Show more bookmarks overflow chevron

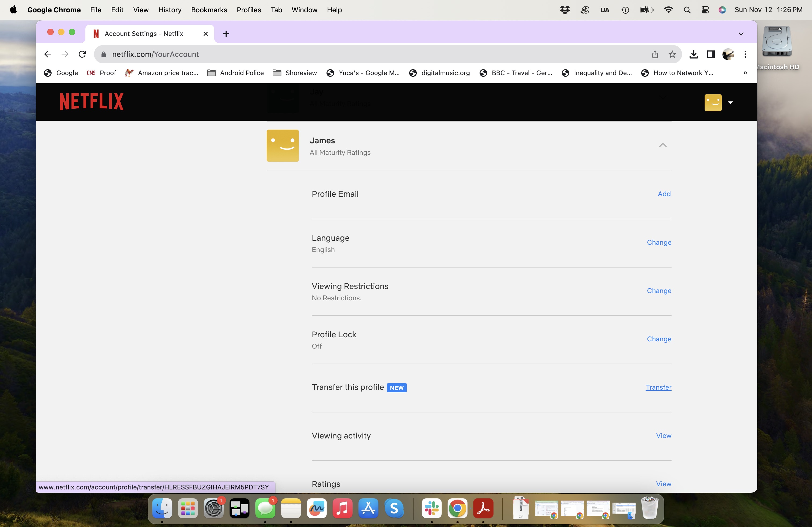click(x=745, y=73)
